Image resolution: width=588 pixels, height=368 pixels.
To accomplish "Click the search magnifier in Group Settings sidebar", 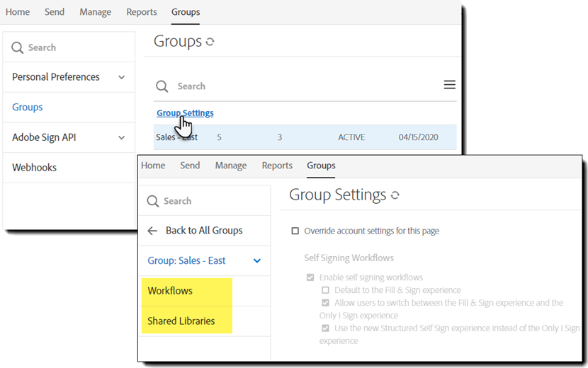I will tap(152, 202).
